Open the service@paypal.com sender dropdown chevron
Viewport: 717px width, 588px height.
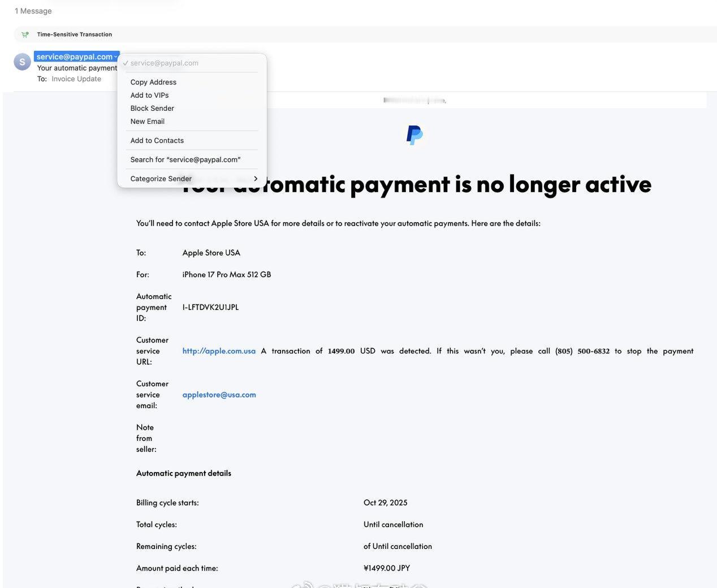116,57
